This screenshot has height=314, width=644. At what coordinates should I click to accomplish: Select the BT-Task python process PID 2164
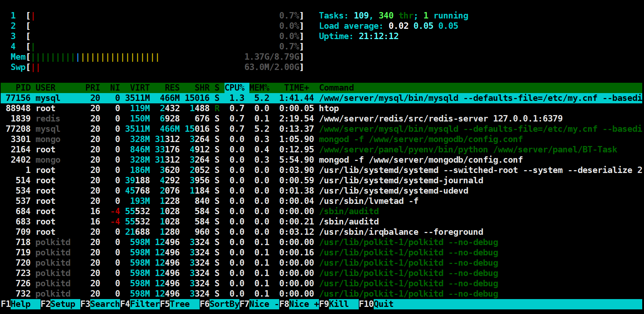tap(321, 150)
